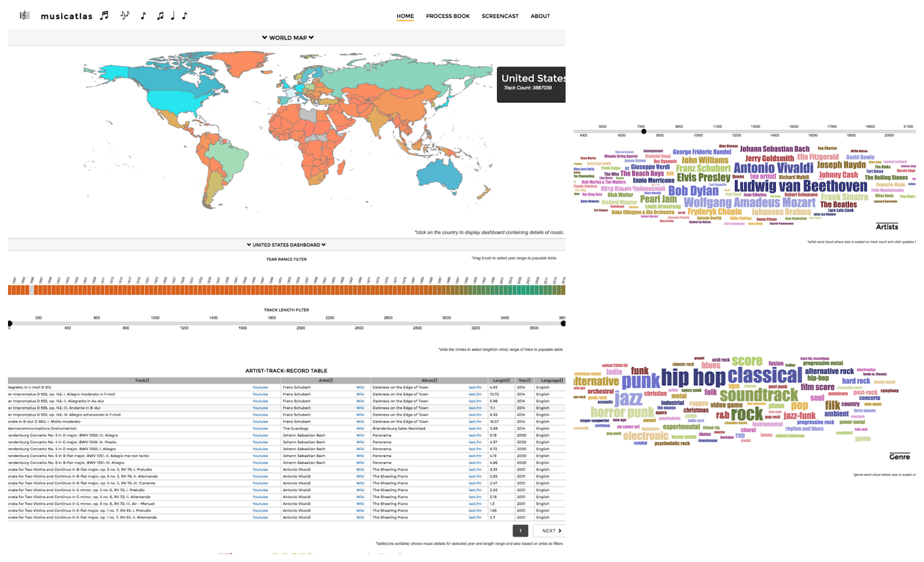The width and height of the screenshot is (924, 562).
Task: Open Youtube link for Allegretto in c-moll D 915
Action: (x=260, y=388)
